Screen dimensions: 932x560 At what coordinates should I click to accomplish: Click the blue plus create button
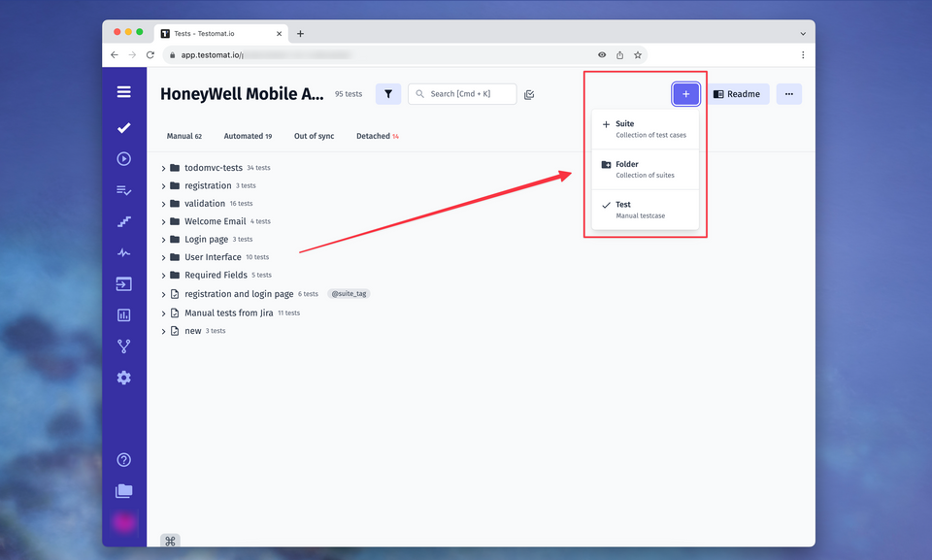click(685, 94)
